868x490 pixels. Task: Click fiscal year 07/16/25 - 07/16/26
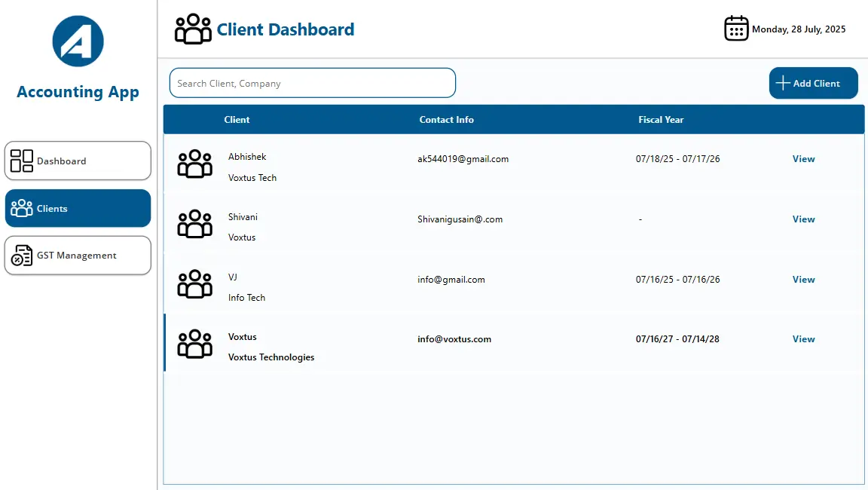677,280
